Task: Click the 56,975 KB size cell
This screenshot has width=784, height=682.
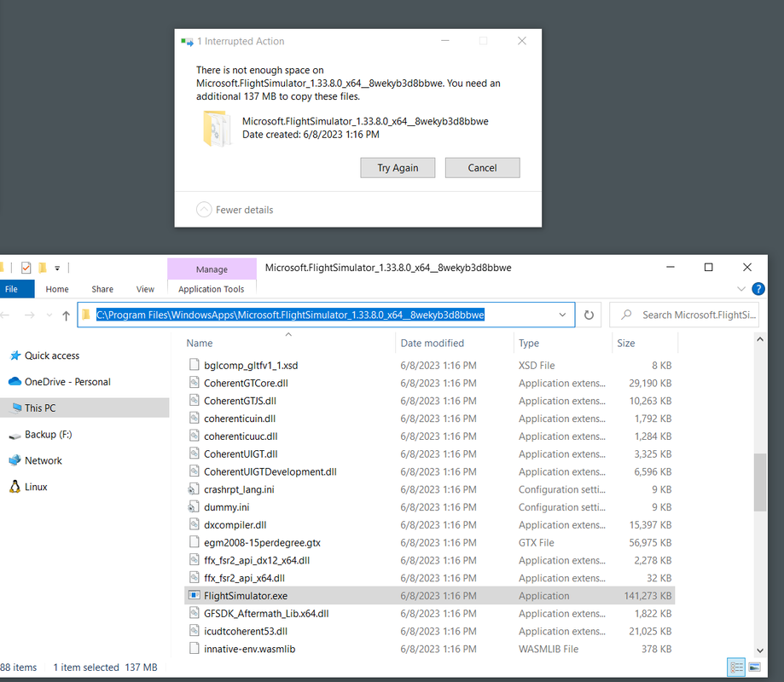Action: coord(650,542)
